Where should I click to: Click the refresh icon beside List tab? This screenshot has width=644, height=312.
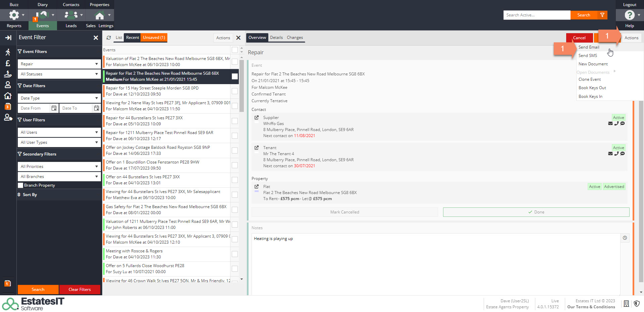[109, 38]
